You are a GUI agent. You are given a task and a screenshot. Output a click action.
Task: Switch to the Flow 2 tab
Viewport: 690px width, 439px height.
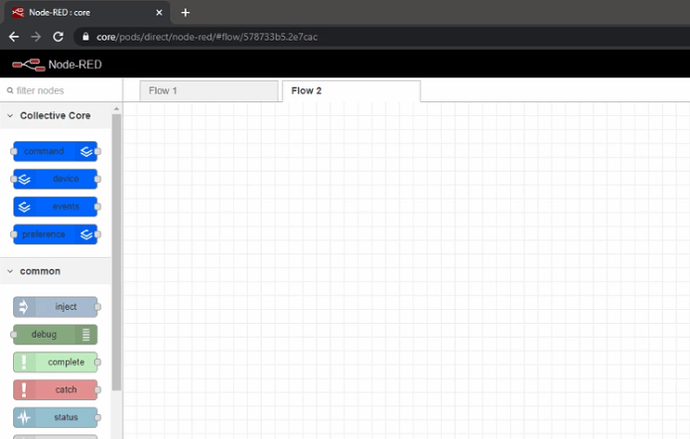pyautogui.click(x=351, y=91)
